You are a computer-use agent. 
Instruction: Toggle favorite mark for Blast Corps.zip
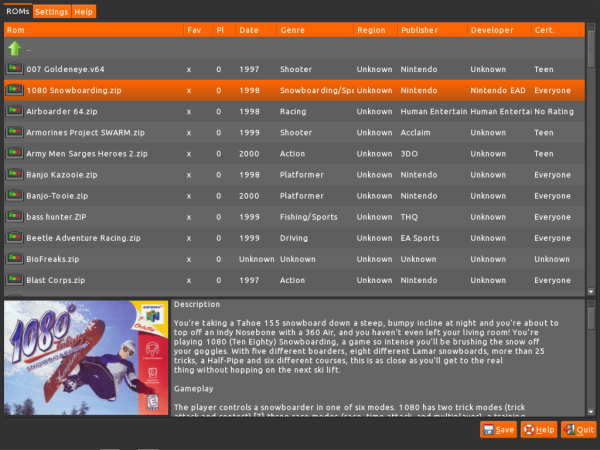point(189,280)
